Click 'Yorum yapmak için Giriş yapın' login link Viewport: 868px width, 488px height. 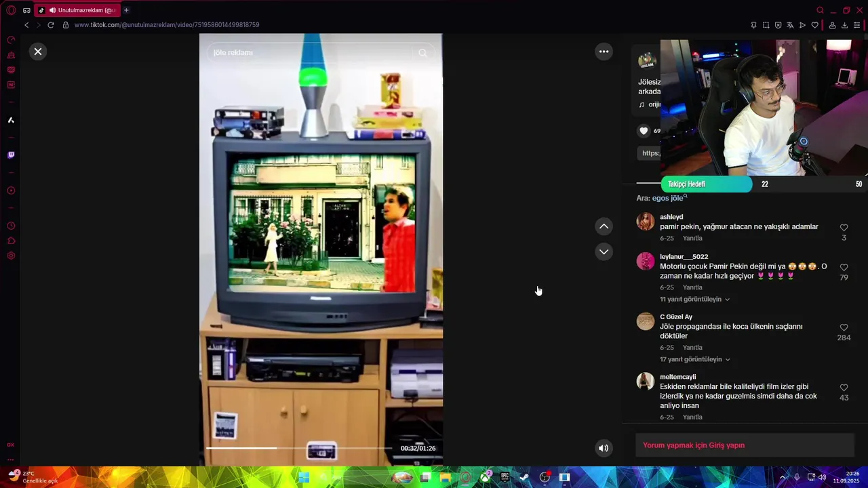click(x=694, y=445)
